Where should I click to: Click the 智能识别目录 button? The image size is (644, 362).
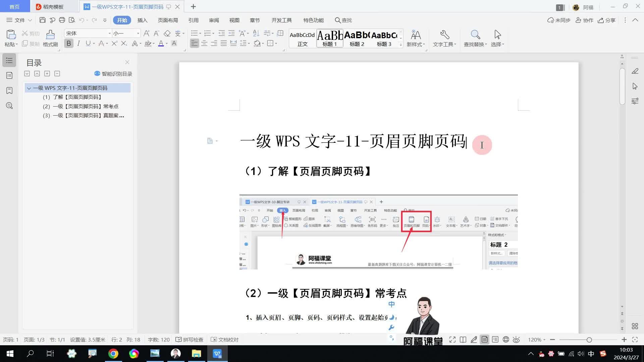(x=113, y=74)
